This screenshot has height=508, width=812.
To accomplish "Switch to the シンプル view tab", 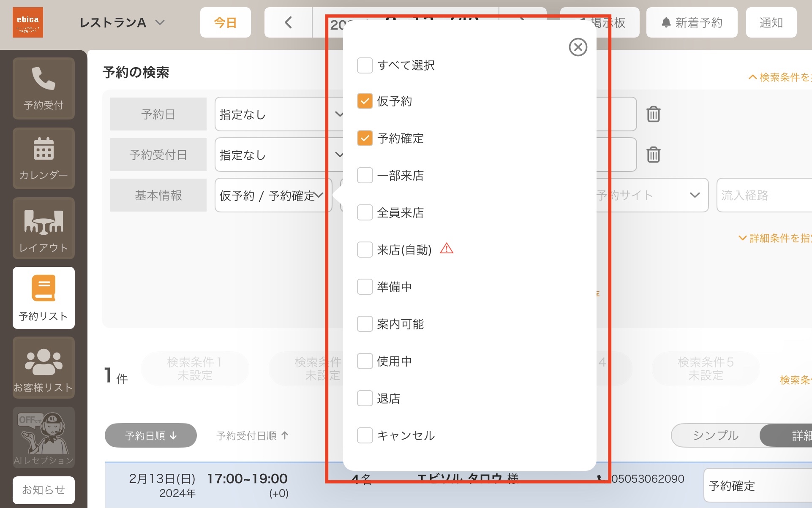I will coord(716,435).
